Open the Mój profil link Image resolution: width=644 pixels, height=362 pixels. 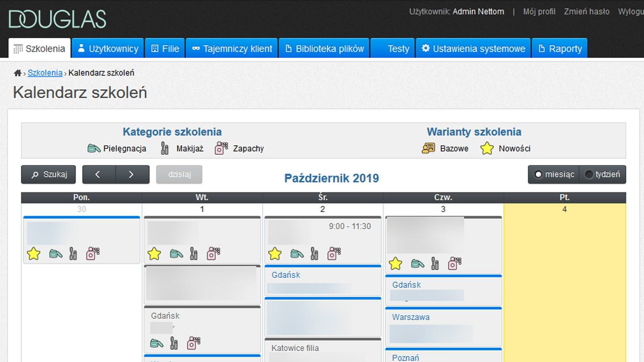pos(539,12)
